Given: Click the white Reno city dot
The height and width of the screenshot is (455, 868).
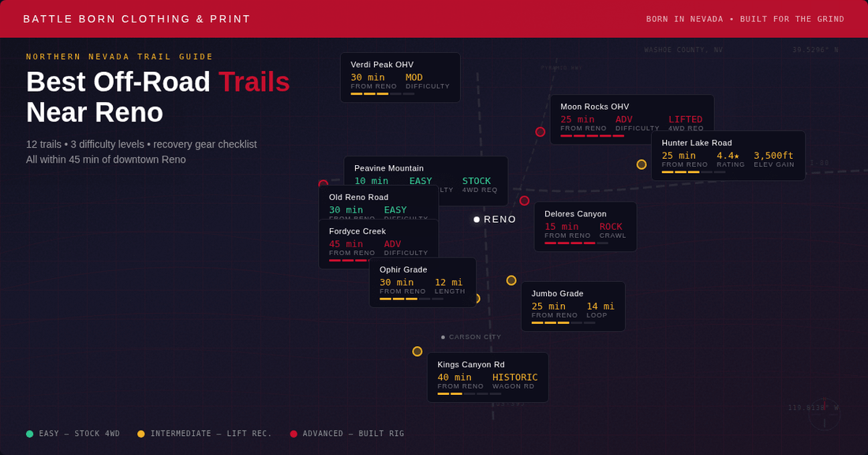Looking at the screenshot, I should 477,220.
